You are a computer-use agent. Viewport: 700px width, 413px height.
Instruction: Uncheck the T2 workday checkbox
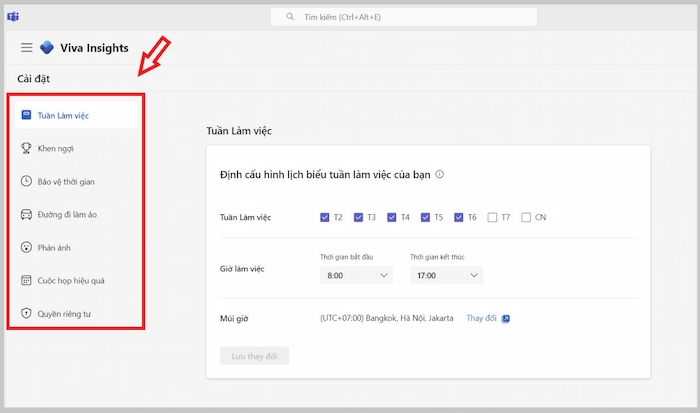point(325,217)
